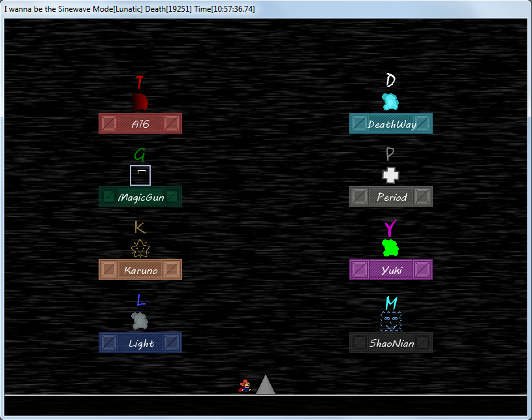Click the gray spike on the floor

[x=265, y=384]
